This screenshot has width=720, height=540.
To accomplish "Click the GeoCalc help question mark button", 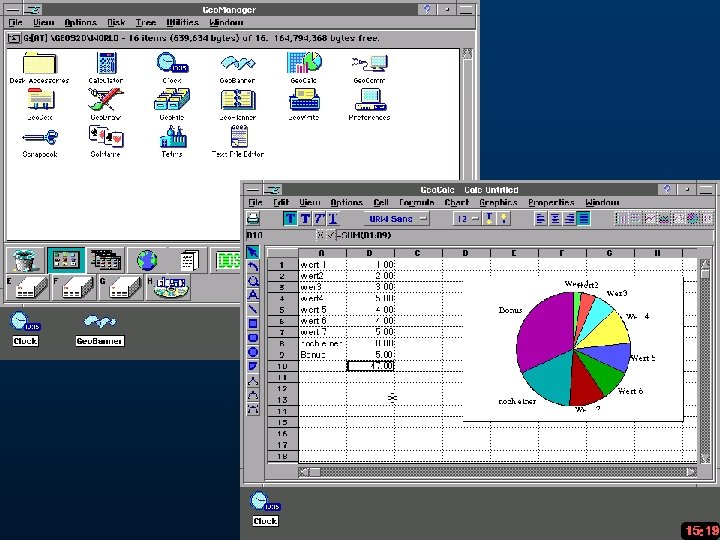I will click(667, 189).
